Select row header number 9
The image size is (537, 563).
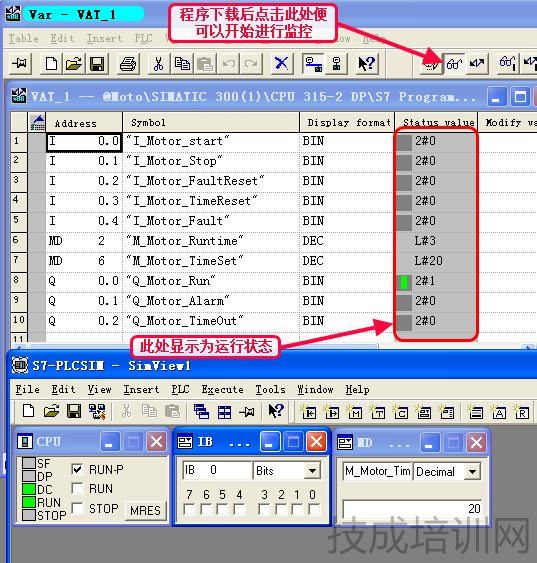pos(19,301)
